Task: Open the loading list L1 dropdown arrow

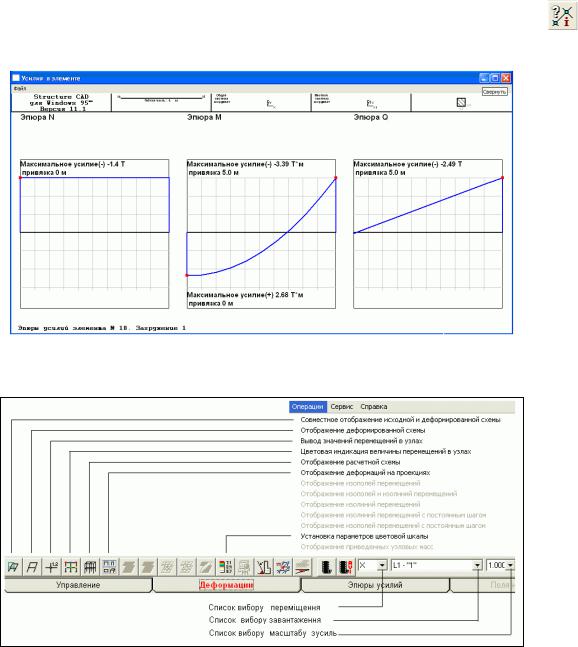Action: point(477,565)
